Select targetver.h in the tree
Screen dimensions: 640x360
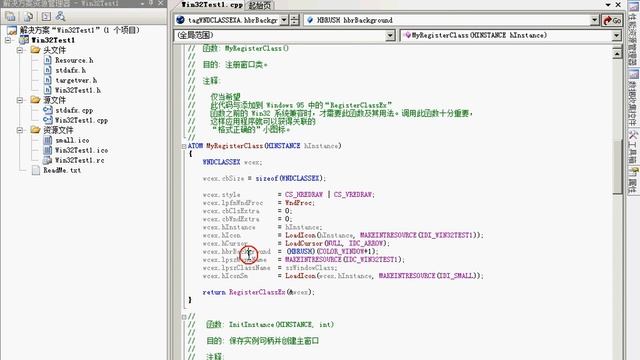pyautogui.click(x=76, y=80)
